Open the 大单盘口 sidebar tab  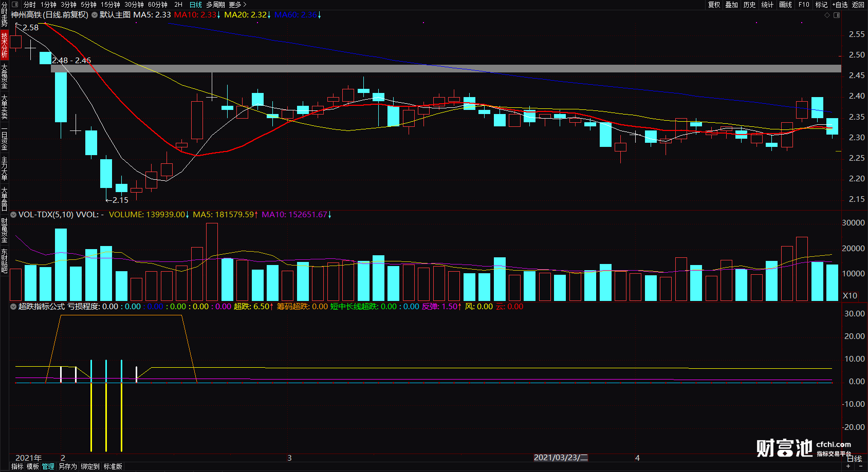4,199
